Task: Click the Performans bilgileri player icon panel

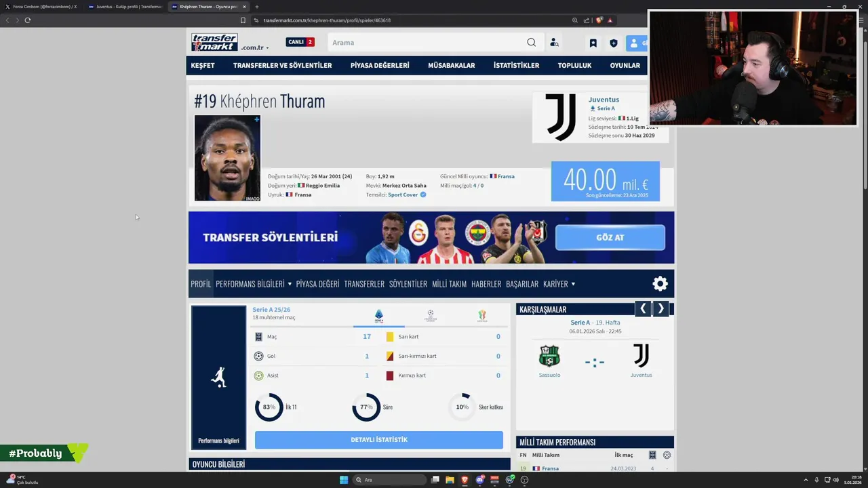Action: point(218,378)
